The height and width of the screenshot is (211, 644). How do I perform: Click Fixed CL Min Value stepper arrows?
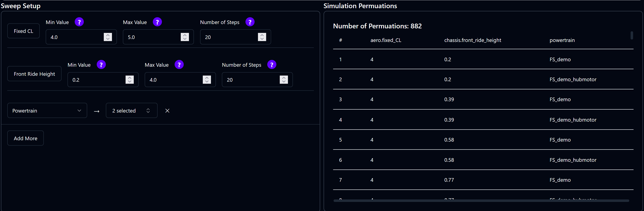(x=108, y=37)
